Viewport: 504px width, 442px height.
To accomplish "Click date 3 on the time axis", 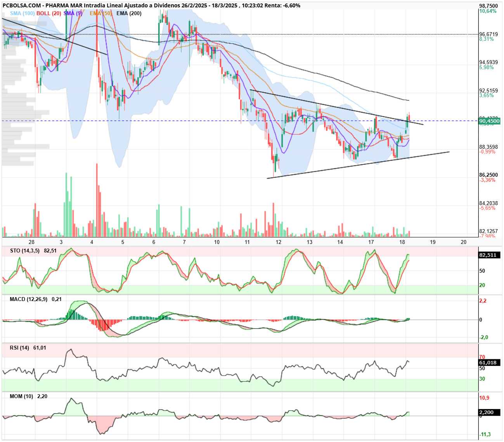I will [61, 242].
